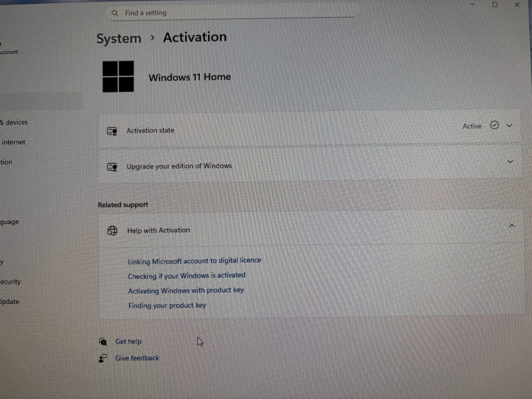Click the Windows 11 Home edition text
The width and height of the screenshot is (532, 399).
pos(190,77)
